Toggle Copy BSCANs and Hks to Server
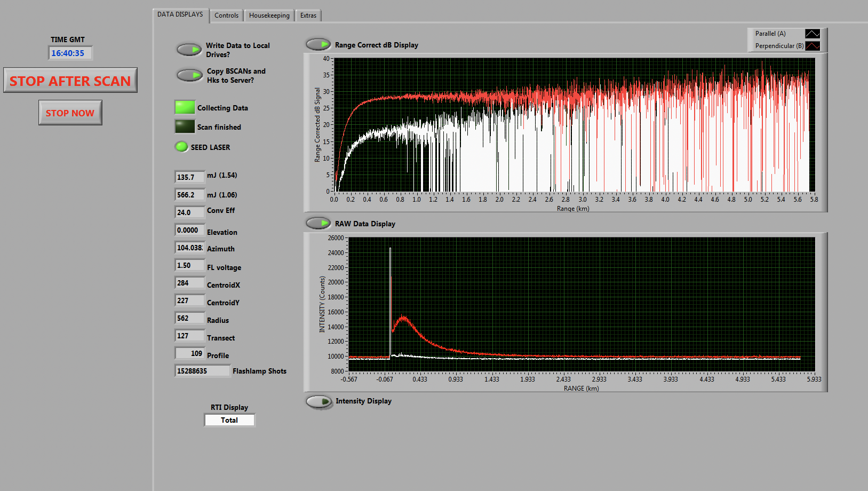Image resolution: width=868 pixels, height=491 pixels. (189, 75)
